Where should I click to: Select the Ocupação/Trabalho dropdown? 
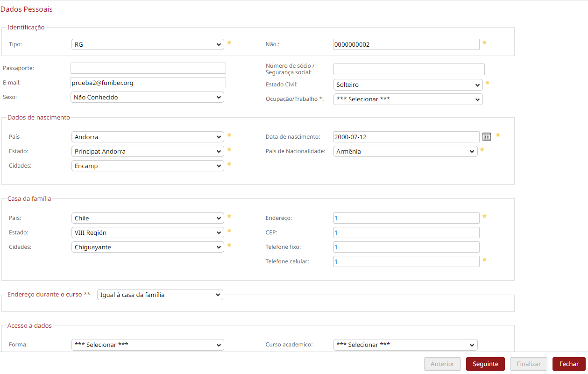(x=407, y=99)
